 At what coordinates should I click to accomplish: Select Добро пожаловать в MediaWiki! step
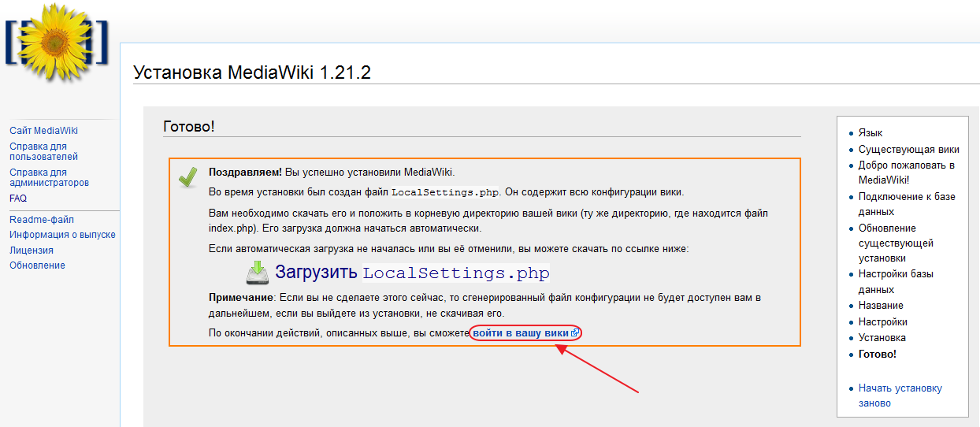(907, 173)
